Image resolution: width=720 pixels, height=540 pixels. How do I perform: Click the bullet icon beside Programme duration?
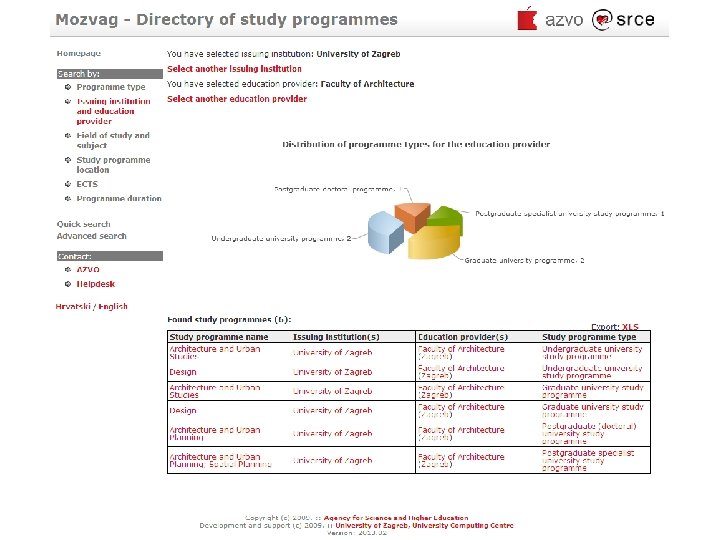[x=68, y=198]
